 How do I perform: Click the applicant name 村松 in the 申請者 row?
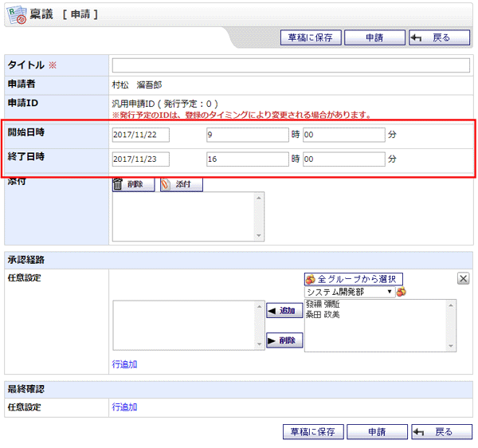(120, 84)
